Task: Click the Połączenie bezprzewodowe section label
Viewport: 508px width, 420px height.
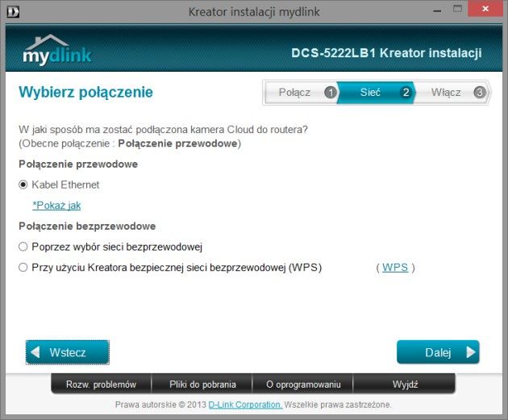Action: (x=87, y=226)
